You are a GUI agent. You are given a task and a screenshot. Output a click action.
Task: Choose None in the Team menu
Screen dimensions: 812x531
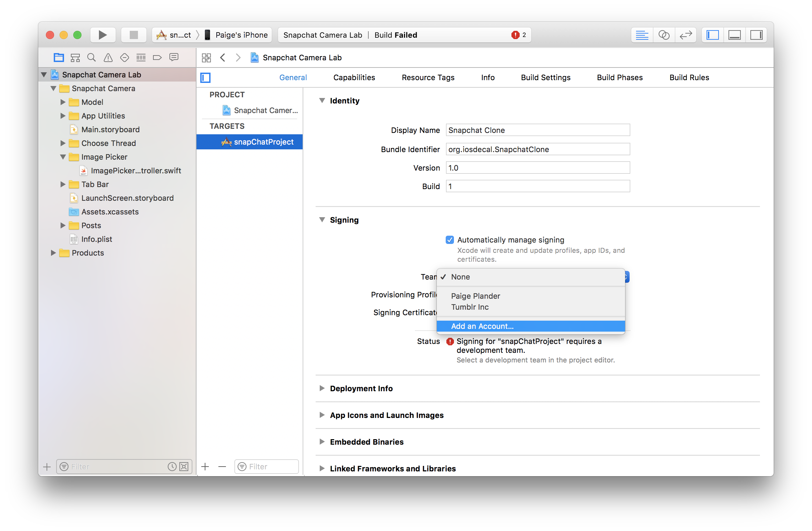point(531,277)
